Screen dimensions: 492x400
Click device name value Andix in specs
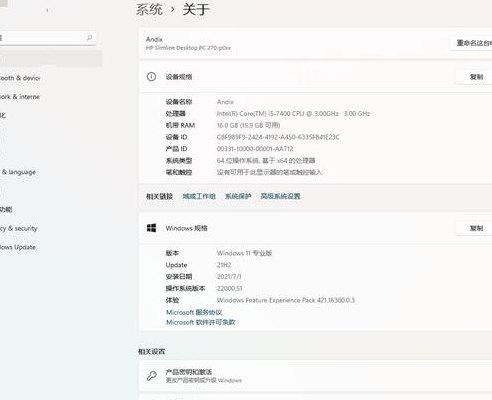[225, 102]
